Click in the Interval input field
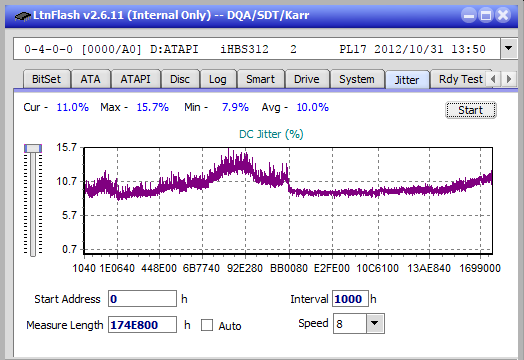Image resolution: width=524 pixels, height=360 pixels. click(350, 298)
